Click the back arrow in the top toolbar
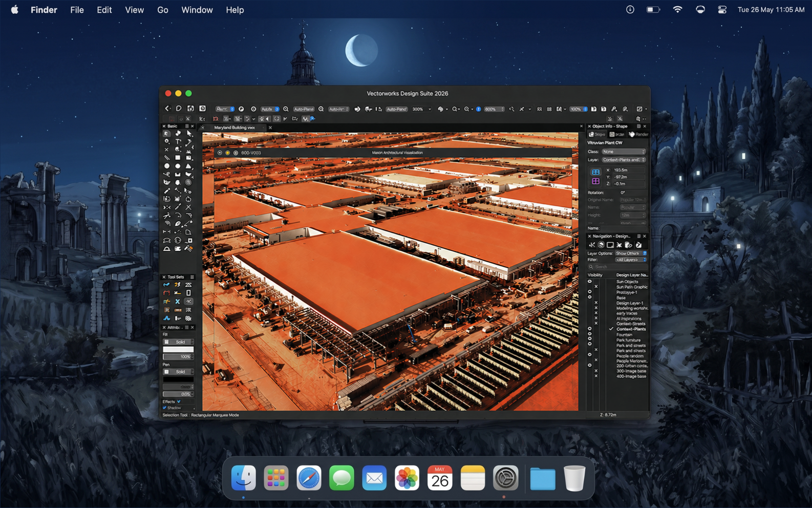Viewport: 812px width, 508px height. [167, 109]
